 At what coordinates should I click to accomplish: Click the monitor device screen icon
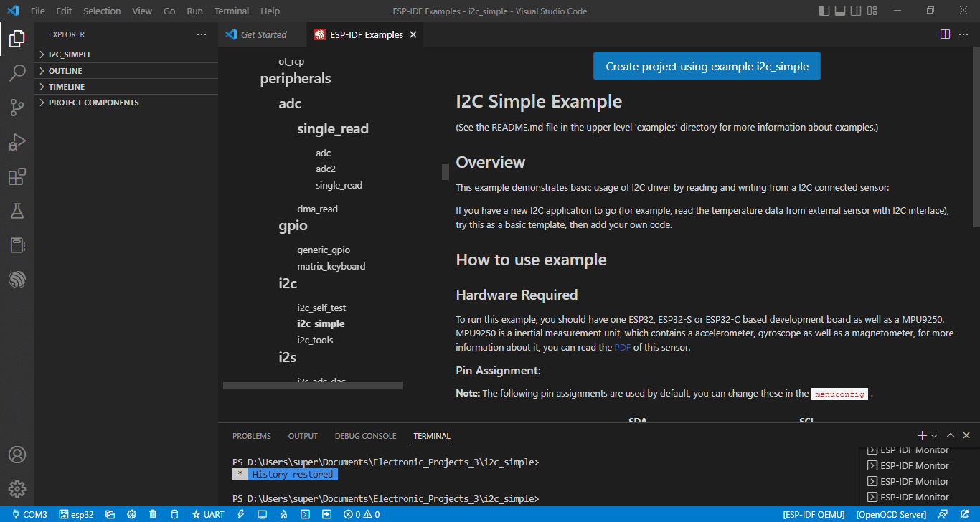pyautogui.click(x=263, y=514)
